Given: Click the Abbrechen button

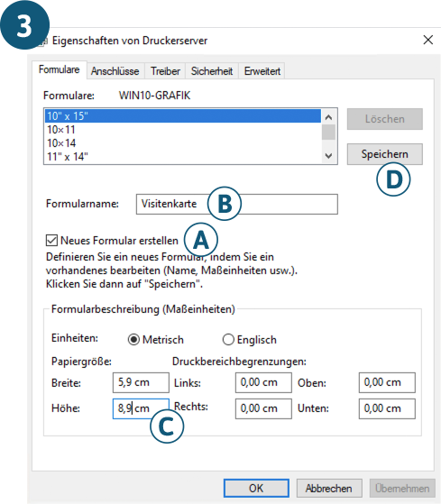Looking at the screenshot, I should tap(329, 489).
